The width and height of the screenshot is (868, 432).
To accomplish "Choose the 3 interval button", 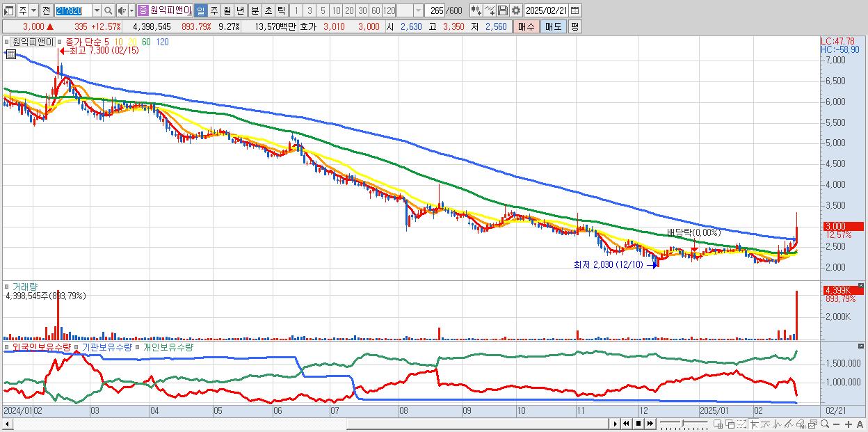I will point(309,10).
